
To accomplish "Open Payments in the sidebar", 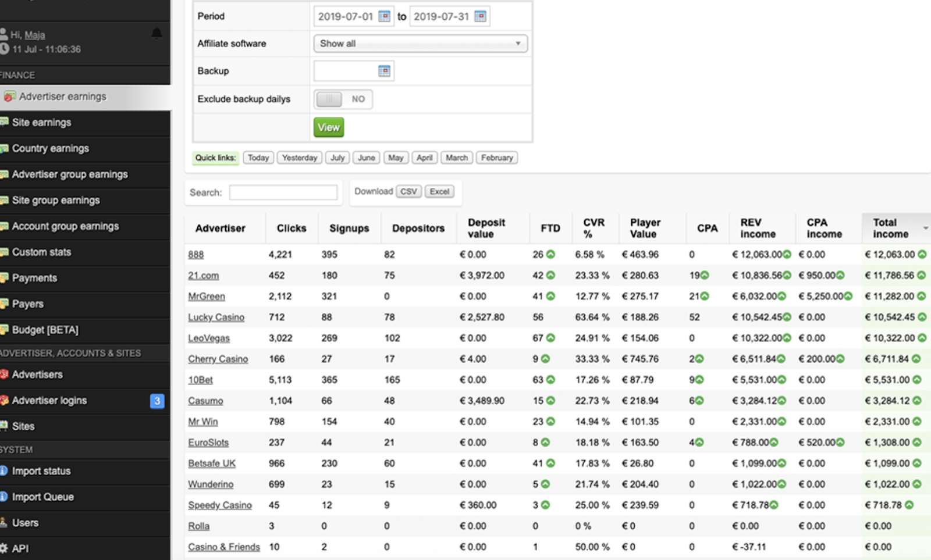I will pyautogui.click(x=34, y=278).
